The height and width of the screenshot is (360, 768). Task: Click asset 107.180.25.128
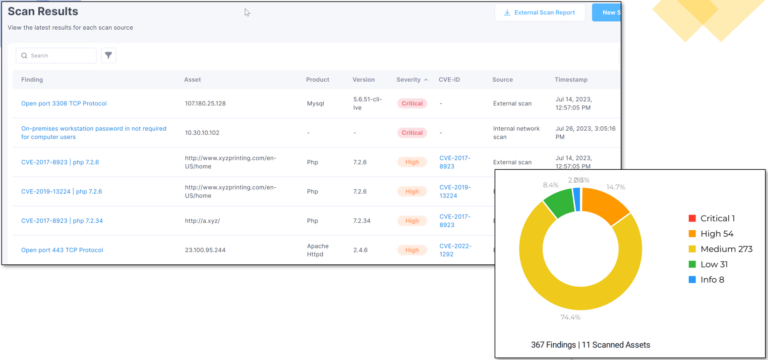pyautogui.click(x=205, y=103)
